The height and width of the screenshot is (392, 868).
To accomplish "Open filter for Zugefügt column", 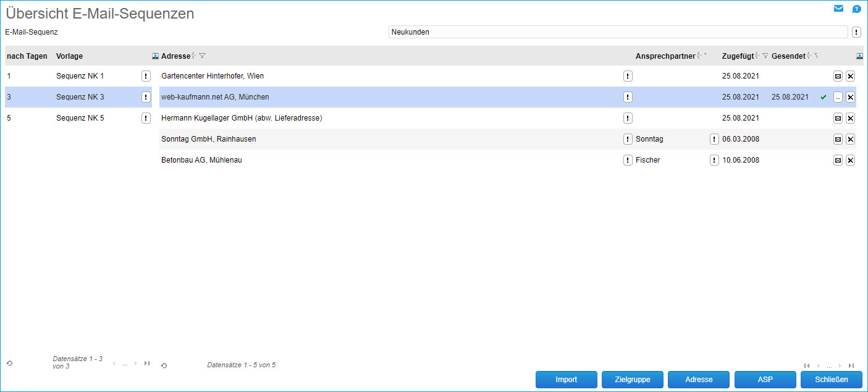I will (765, 56).
